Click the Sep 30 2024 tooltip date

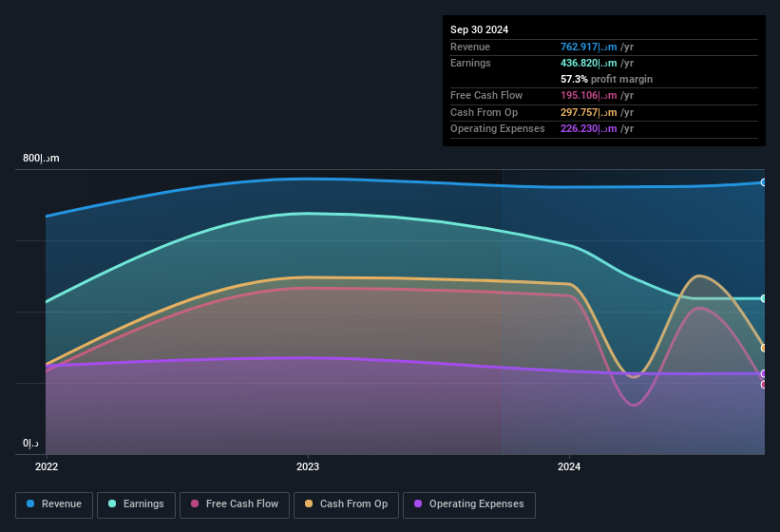click(479, 29)
